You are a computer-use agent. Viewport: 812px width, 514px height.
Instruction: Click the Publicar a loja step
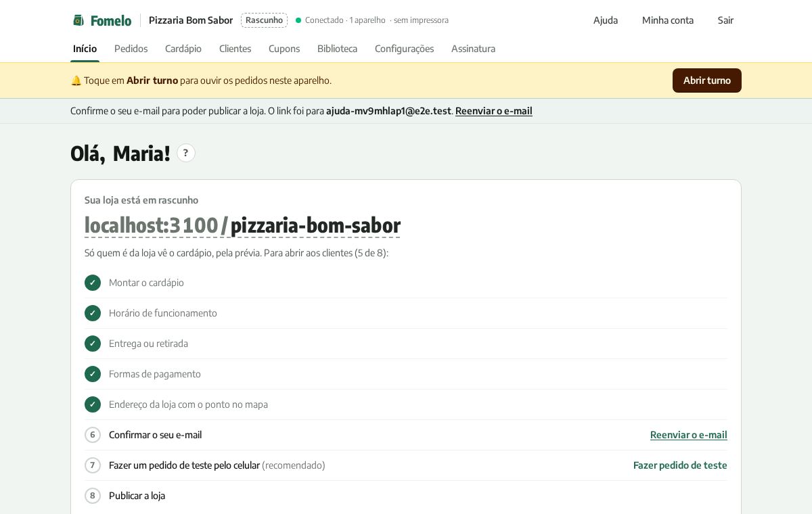(137, 496)
